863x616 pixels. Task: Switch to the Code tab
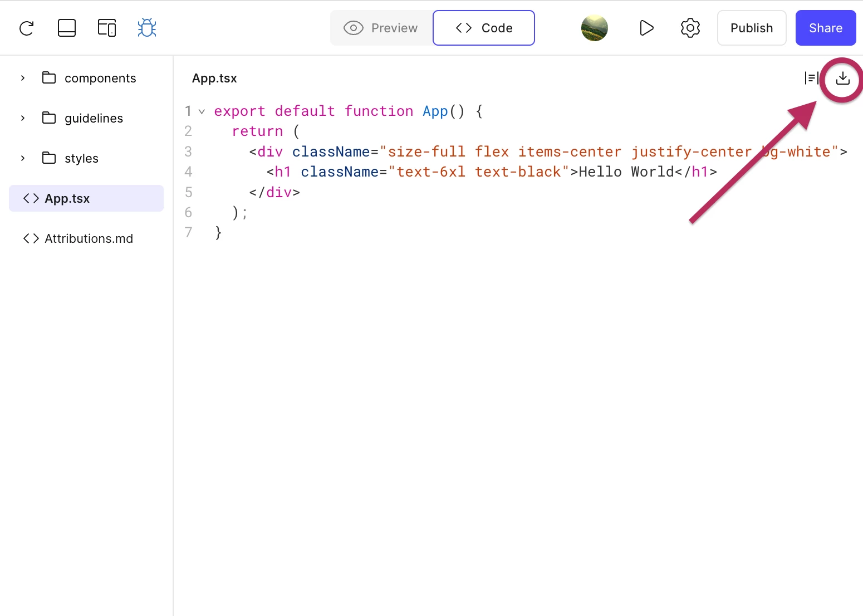click(484, 28)
